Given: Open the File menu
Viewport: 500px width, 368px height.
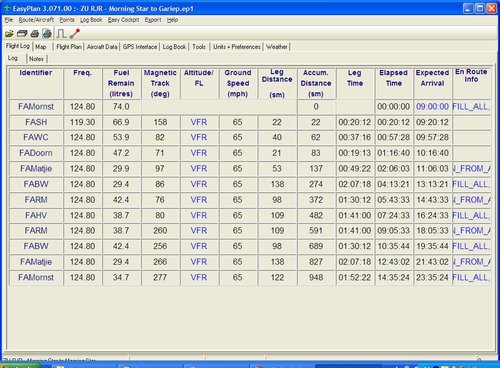Looking at the screenshot, I should (9, 20).
